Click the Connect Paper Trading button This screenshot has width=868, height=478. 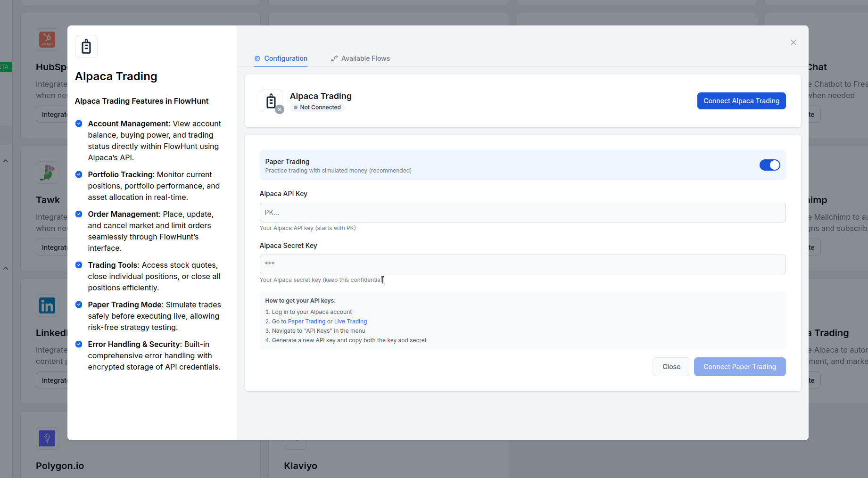[739, 367]
